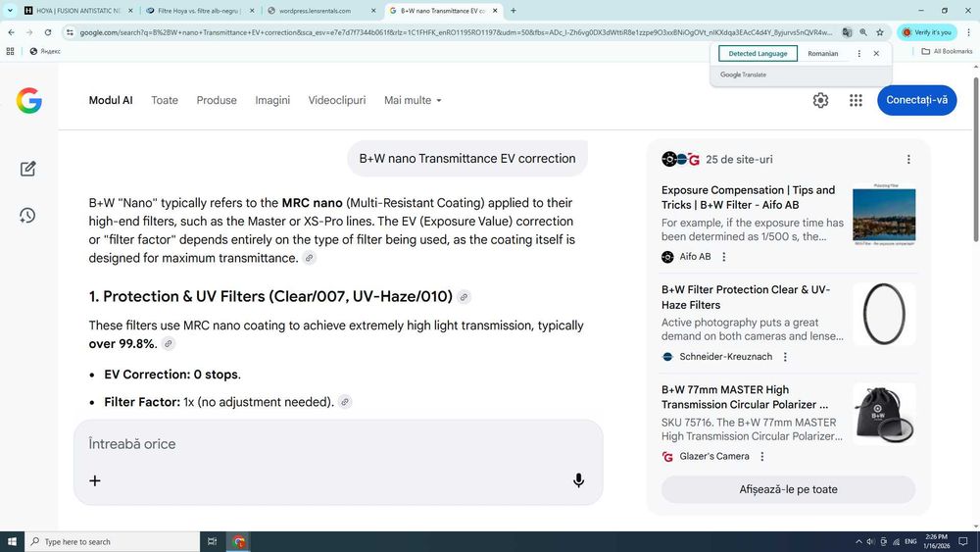Screen dimensions: 980x552
Task: Click the filter ring thumbnail for Schneider result
Action: click(x=884, y=314)
